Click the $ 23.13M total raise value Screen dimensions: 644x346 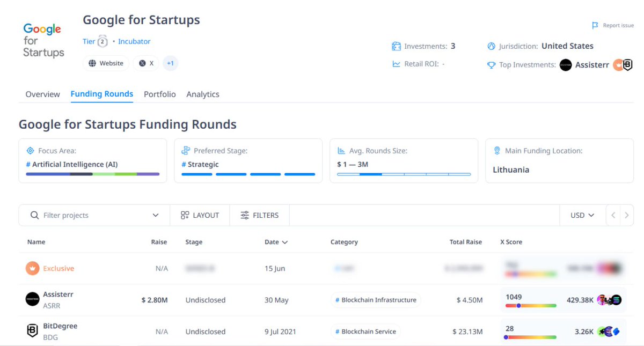467,332
